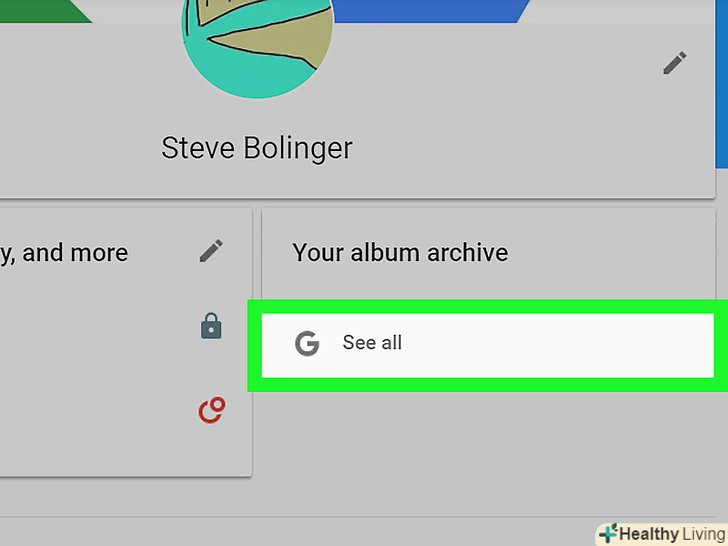Click the padlock privacy icon
Screen dimensions: 728x546
(211, 326)
